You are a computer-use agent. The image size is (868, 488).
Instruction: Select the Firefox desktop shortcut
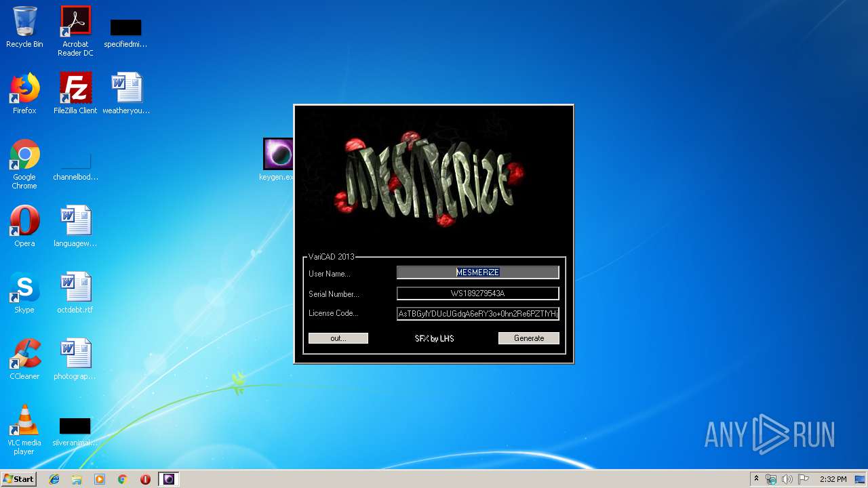24,94
